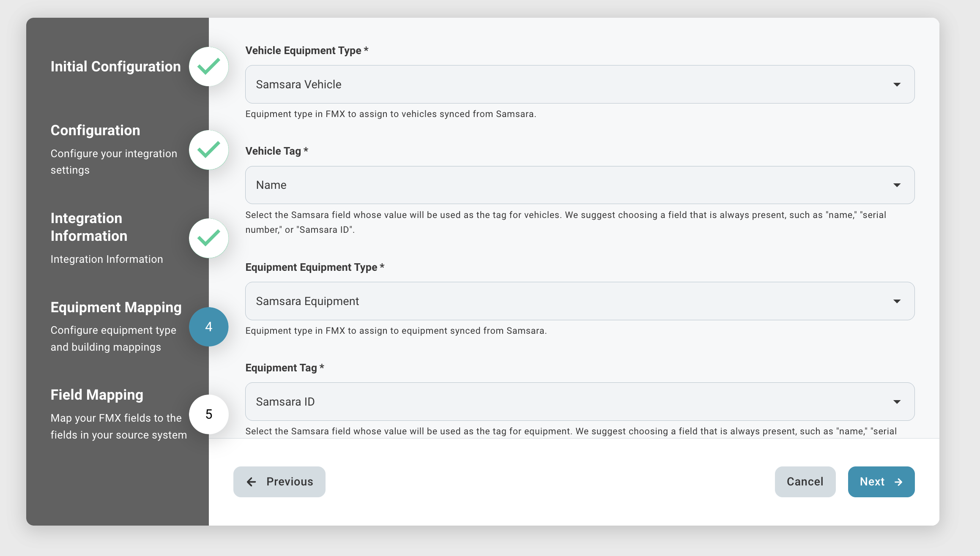980x556 pixels.
Task: Click the right arrow on the Next button
Action: click(x=899, y=482)
